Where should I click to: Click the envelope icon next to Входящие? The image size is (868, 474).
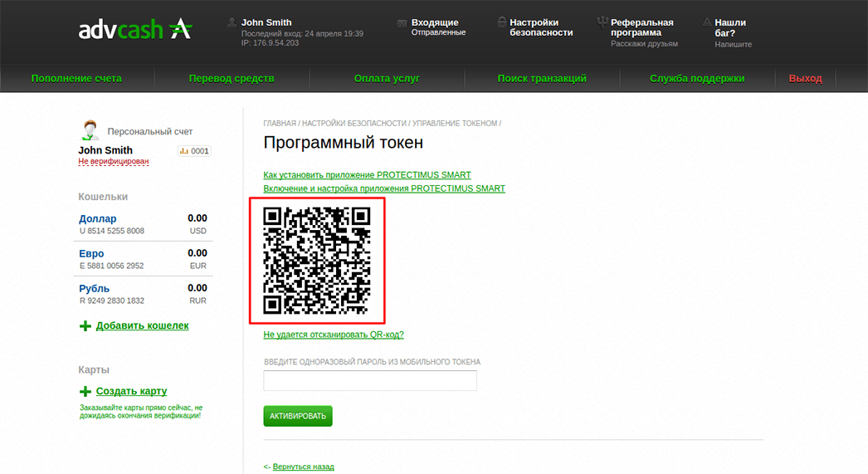402,23
